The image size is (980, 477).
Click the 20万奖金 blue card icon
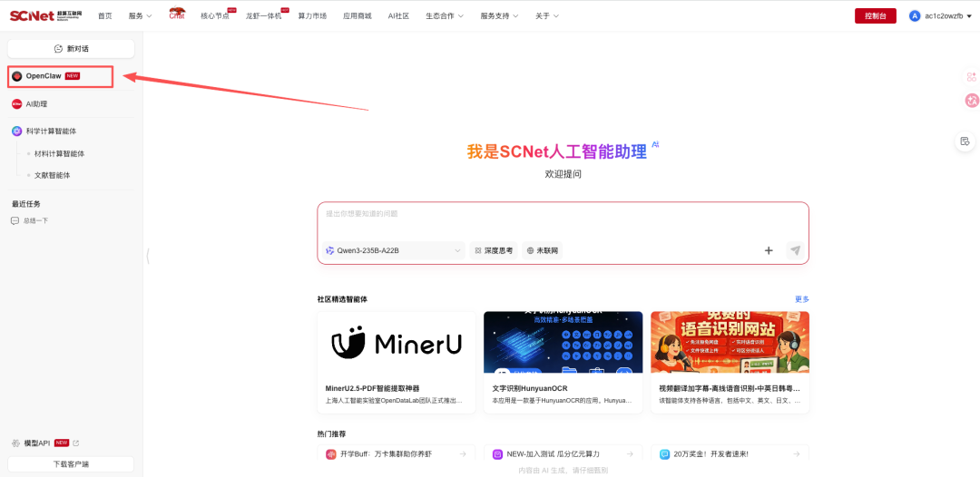tap(665, 454)
